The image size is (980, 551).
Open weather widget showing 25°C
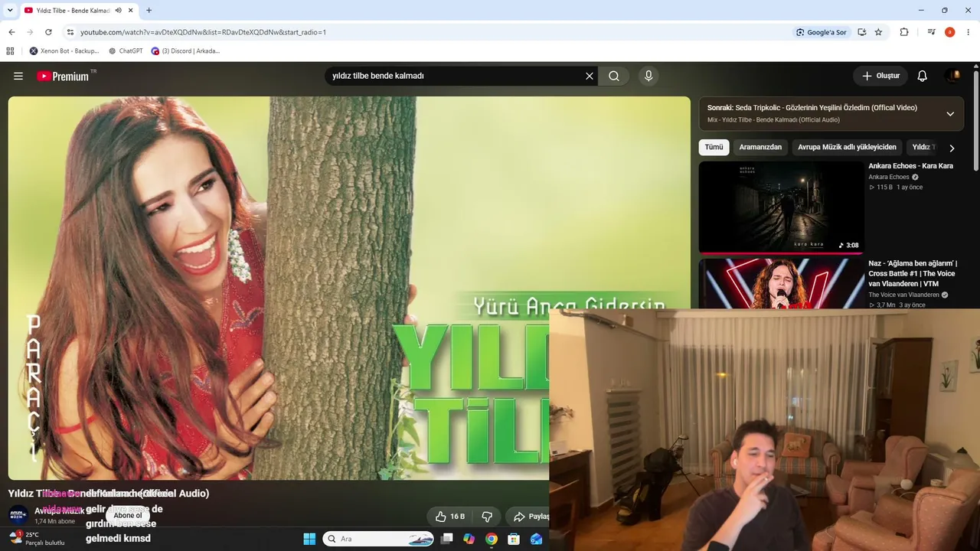(37, 539)
